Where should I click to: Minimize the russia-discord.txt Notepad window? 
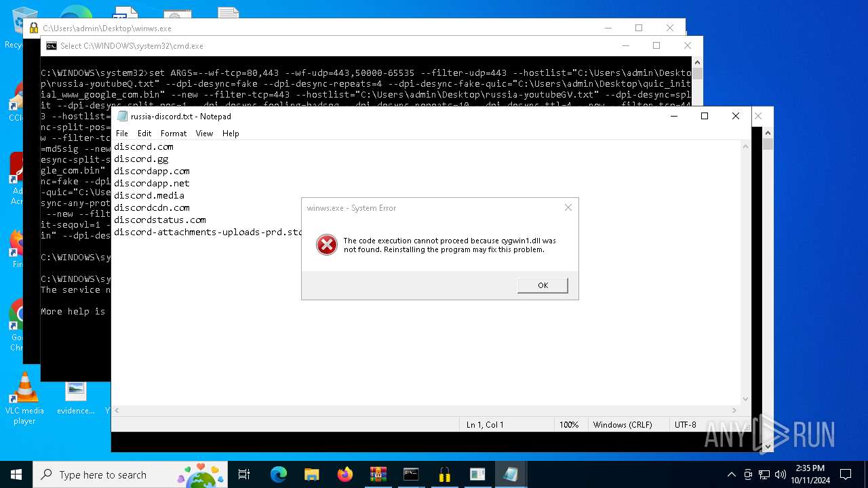pyautogui.click(x=673, y=116)
